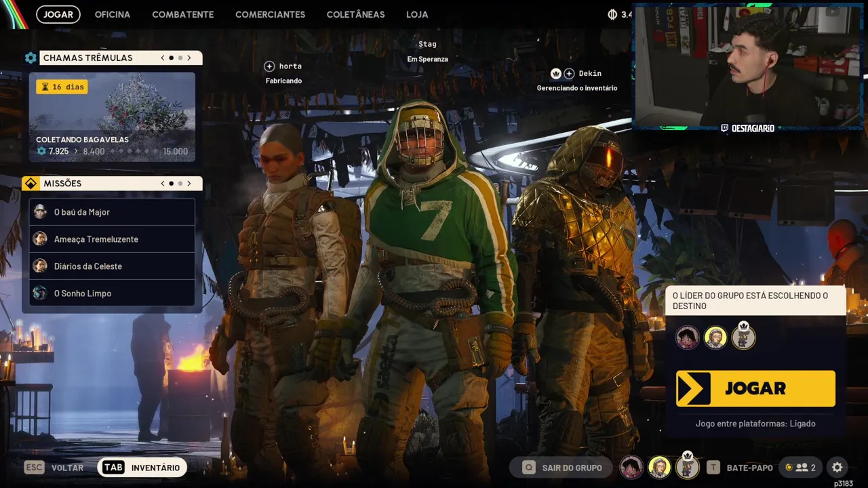Open INVENTÁRIO with TAB button
Viewport: 868px width, 488px height.
(x=142, y=467)
